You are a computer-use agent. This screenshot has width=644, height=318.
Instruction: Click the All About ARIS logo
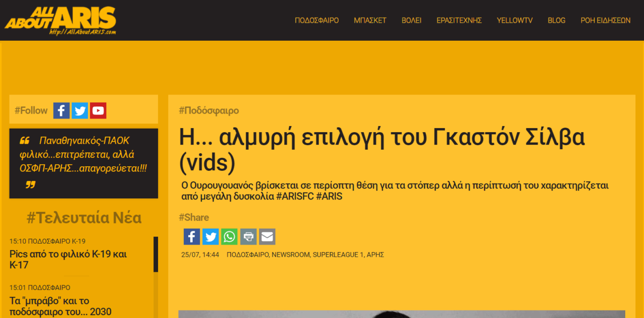pos(60,21)
